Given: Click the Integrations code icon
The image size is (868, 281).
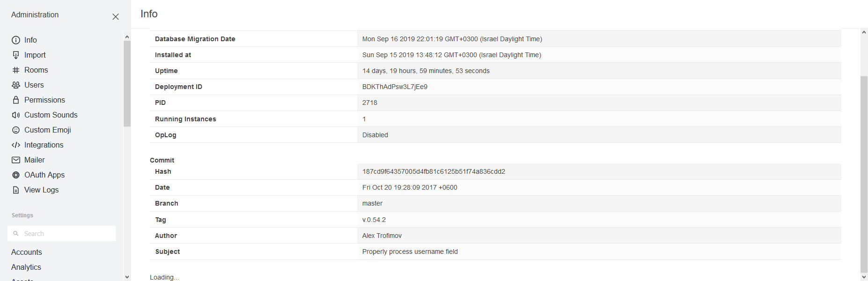Looking at the screenshot, I should (x=16, y=145).
